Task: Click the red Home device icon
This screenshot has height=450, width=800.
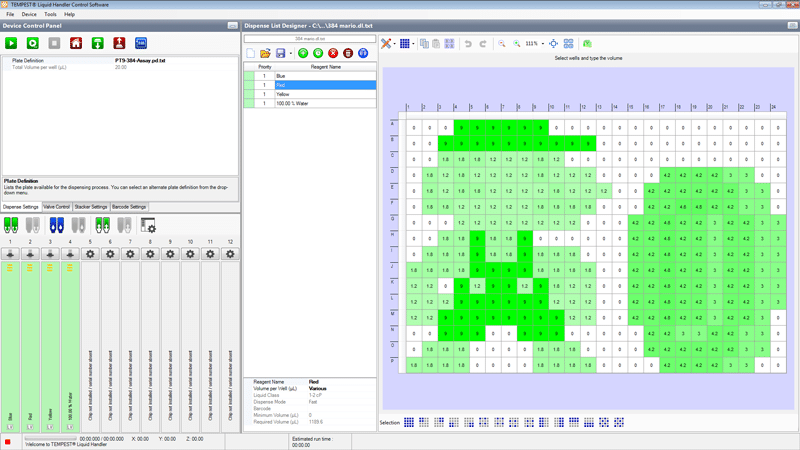Action: pos(76,43)
